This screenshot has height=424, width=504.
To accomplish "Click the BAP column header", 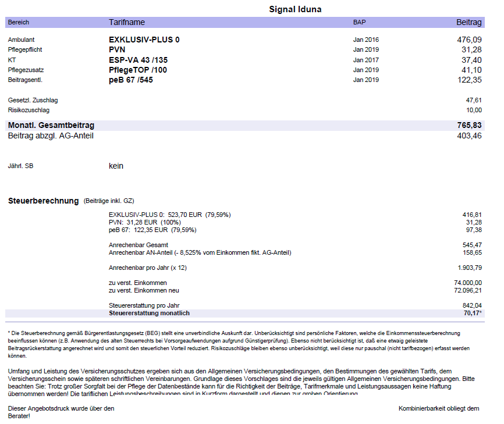I will click(x=360, y=22).
